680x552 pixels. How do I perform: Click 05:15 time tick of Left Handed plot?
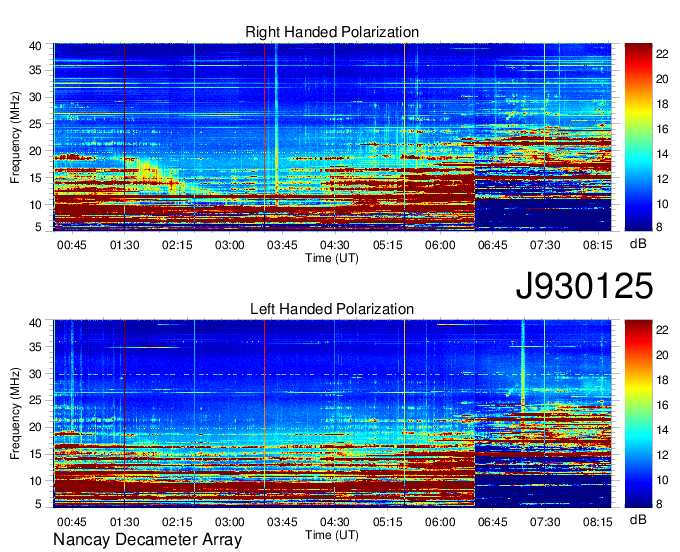[x=388, y=522]
